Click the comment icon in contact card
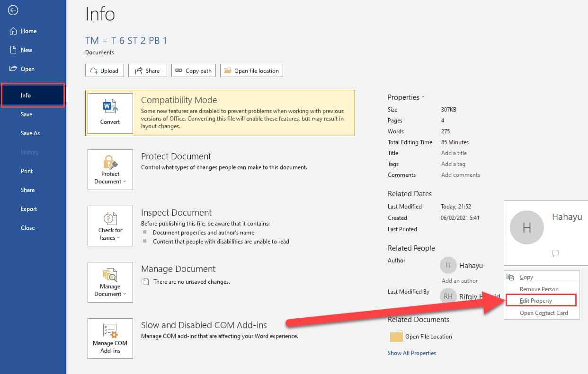The image size is (588, 374). pos(555,253)
